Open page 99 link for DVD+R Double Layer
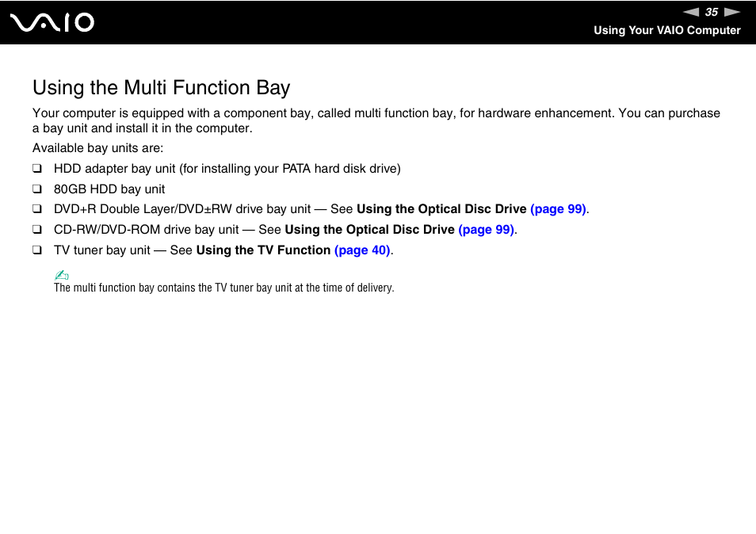This screenshot has height=534, width=756. pos(558,209)
